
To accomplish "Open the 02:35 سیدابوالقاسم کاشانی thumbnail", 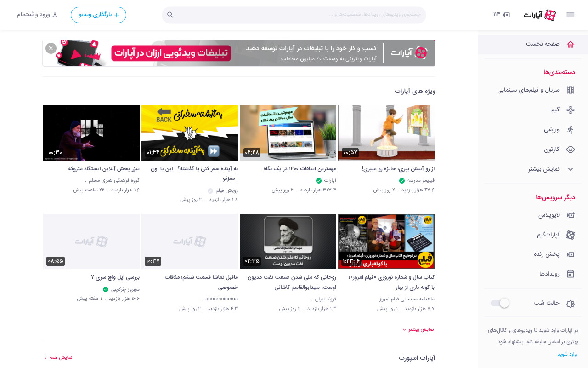I will coord(288,241).
